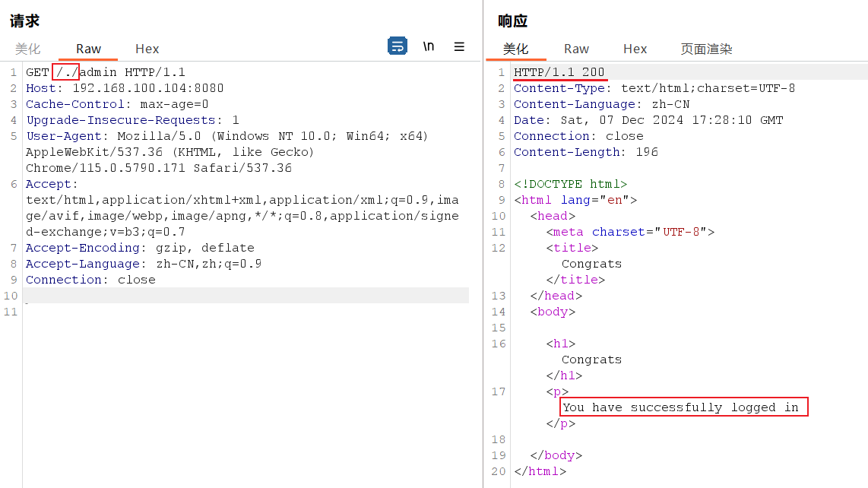Click the "You have successfully logged in" text

pyautogui.click(x=680, y=407)
